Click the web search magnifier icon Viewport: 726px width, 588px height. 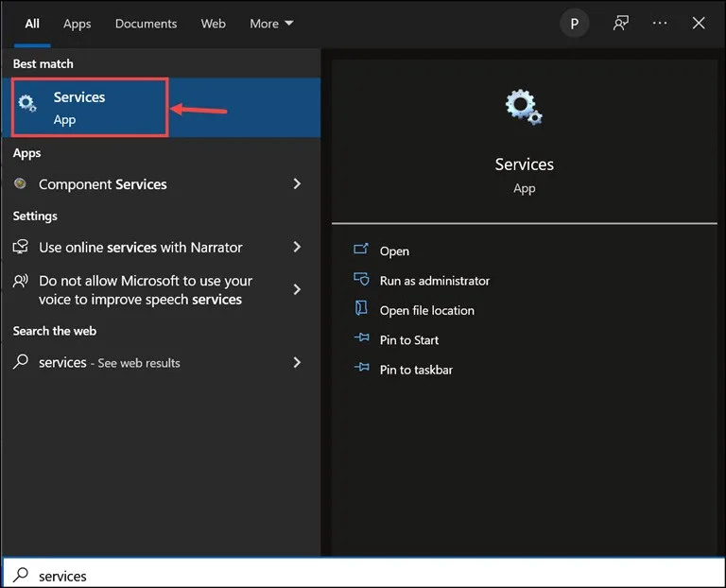click(x=21, y=362)
